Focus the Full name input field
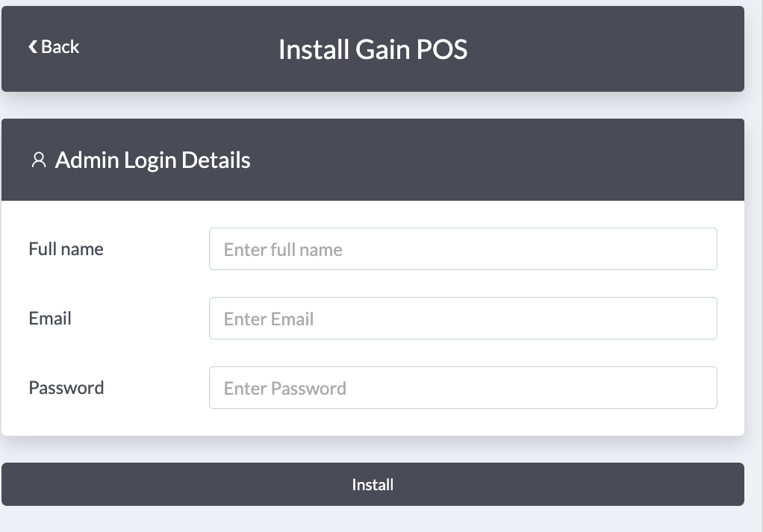This screenshot has height=532, width=763. pos(463,249)
